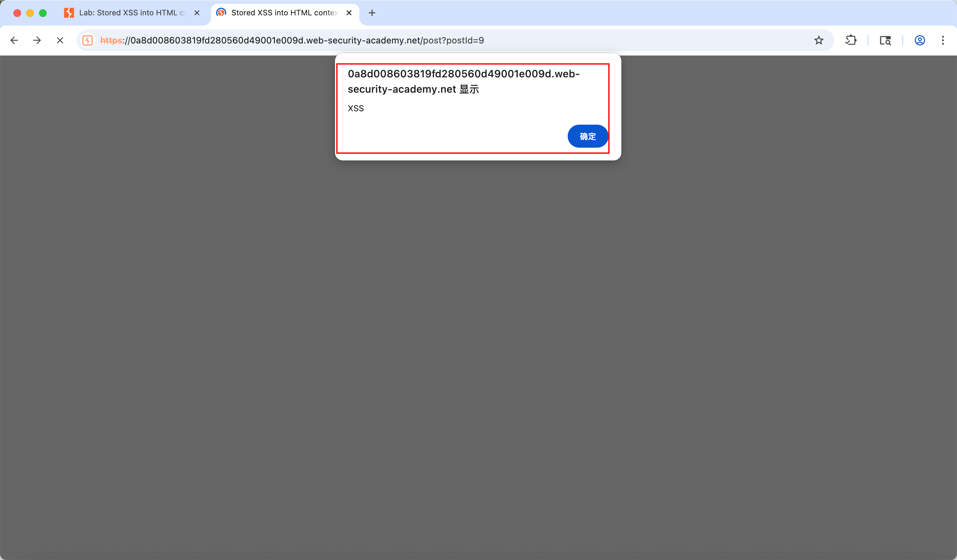Close the Stored XSS into HTML context tab
The width and height of the screenshot is (957, 560).
pyautogui.click(x=349, y=13)
